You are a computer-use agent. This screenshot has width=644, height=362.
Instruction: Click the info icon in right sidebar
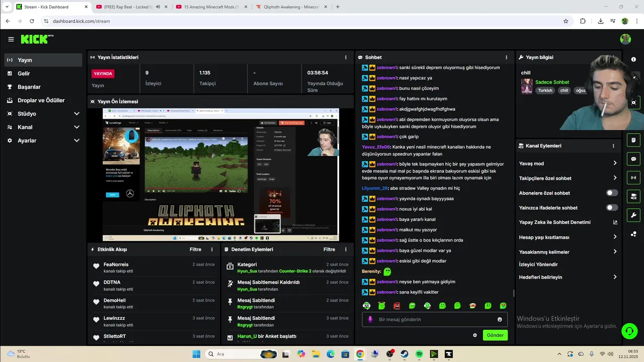[x=633, y=59]
